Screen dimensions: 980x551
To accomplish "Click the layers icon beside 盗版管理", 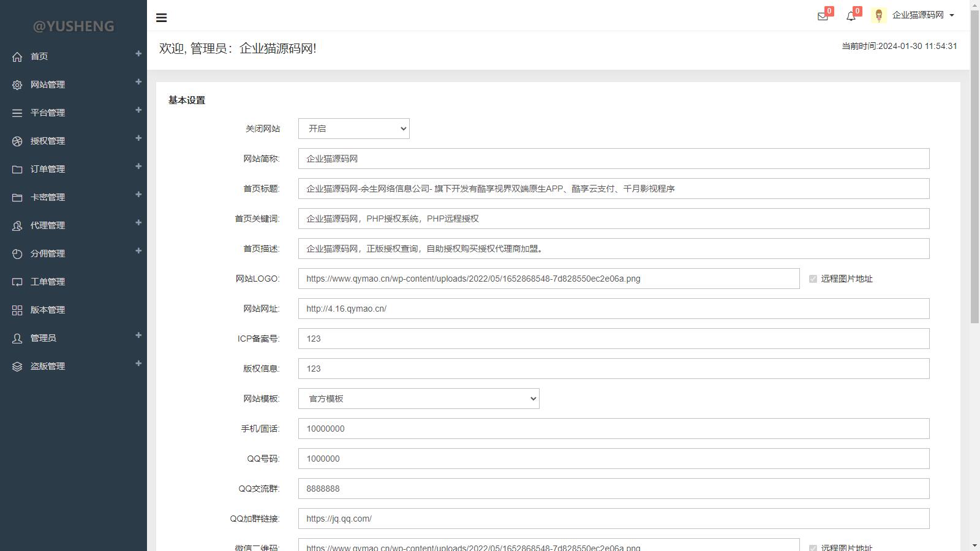I will [17, 367].
